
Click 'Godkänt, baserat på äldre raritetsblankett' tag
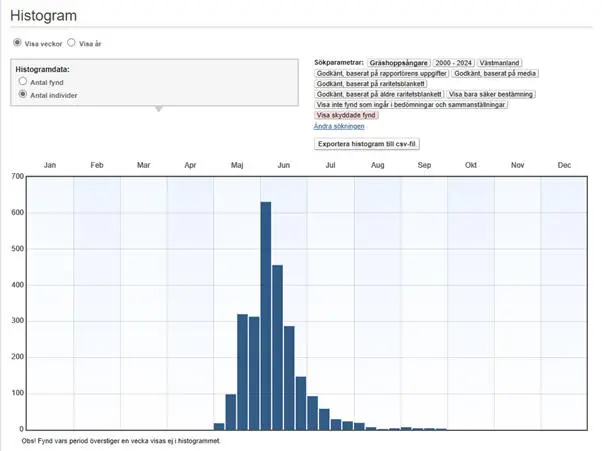pos(380,94)
